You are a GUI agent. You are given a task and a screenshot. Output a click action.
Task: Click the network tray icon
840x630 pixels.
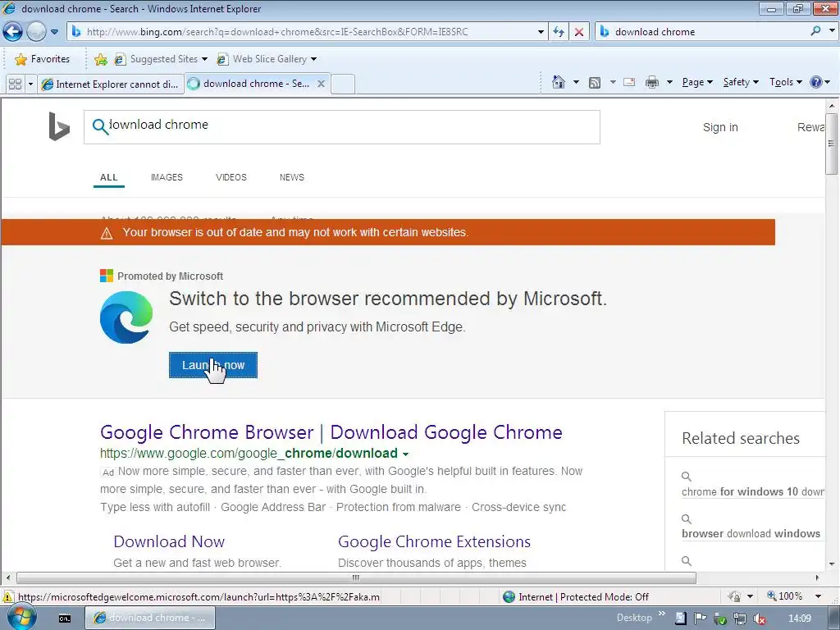click(x=740, y=619)
